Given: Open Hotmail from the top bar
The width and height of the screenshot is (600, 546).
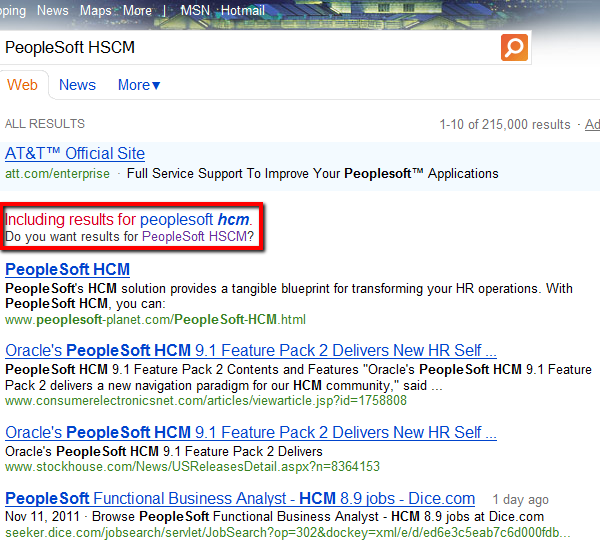Looking at the screenshot, I should [x=243, y=10].
